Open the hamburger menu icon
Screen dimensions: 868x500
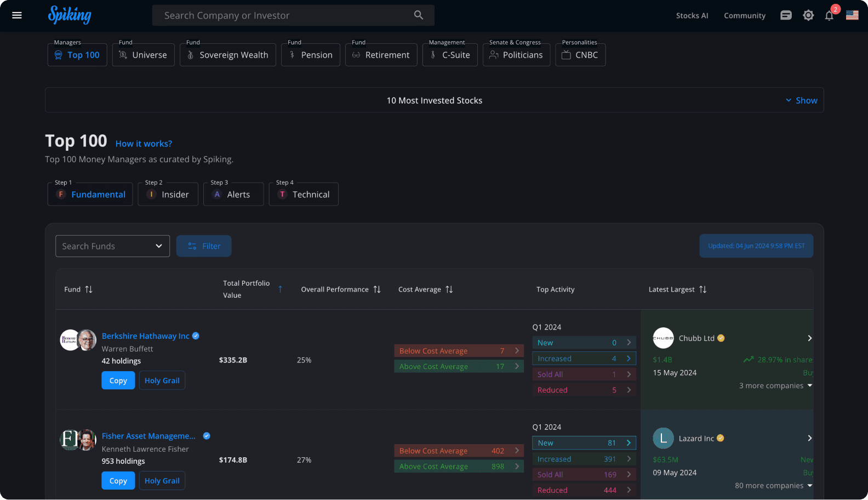click(x=17, y=15)
